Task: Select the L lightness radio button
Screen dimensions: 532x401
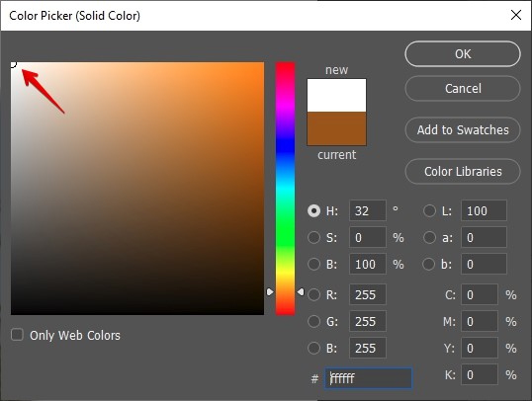Action: [429, 210]
